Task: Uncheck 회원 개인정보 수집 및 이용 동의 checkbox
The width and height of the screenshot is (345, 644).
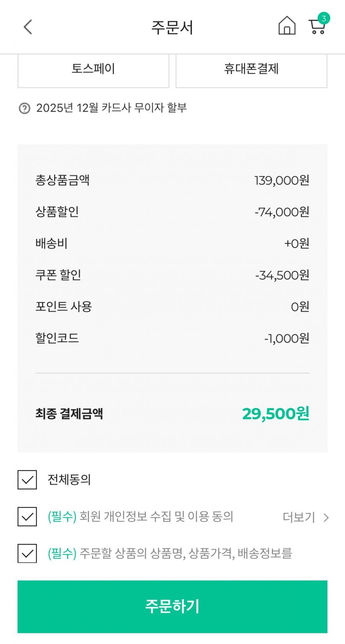Action: (x=27, y=517)
